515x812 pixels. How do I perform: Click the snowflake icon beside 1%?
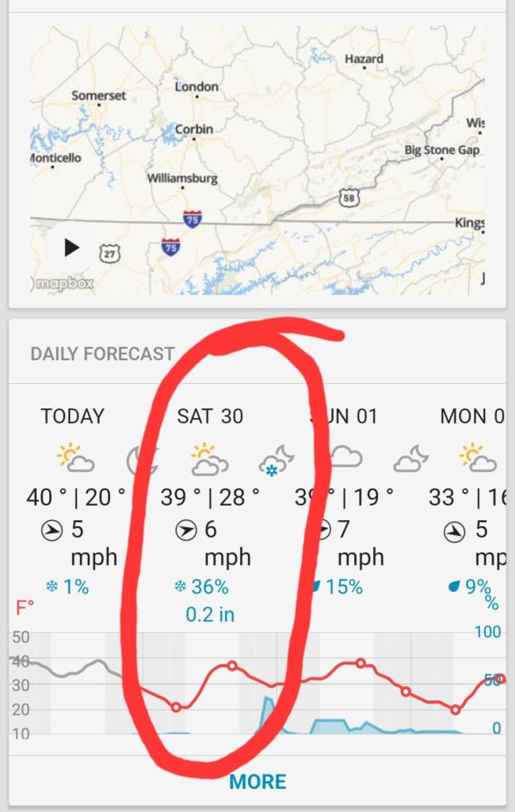coord(52,588)
